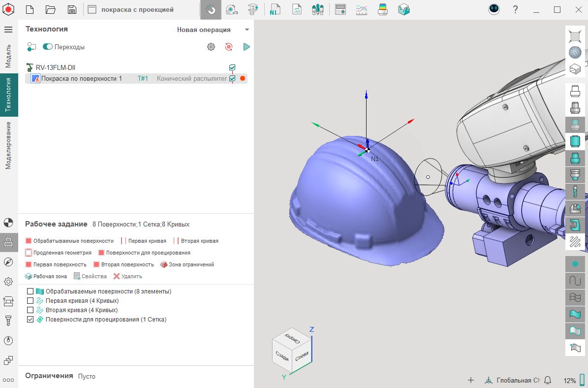Open the N1 G-code generation icon
This screenshot has height=388, width=588.
[275, 9]
